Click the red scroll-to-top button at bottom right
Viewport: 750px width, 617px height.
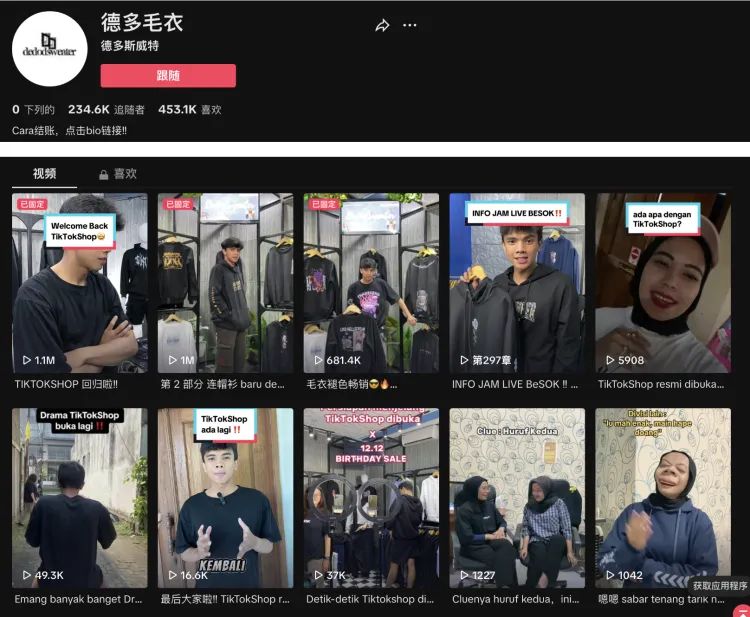click(742, 611)
